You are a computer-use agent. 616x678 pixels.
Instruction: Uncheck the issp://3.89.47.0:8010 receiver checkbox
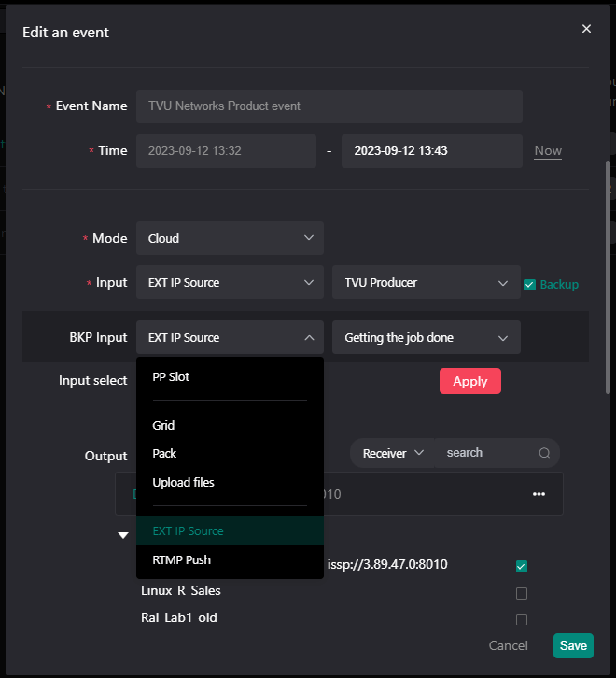pos(522,566)
